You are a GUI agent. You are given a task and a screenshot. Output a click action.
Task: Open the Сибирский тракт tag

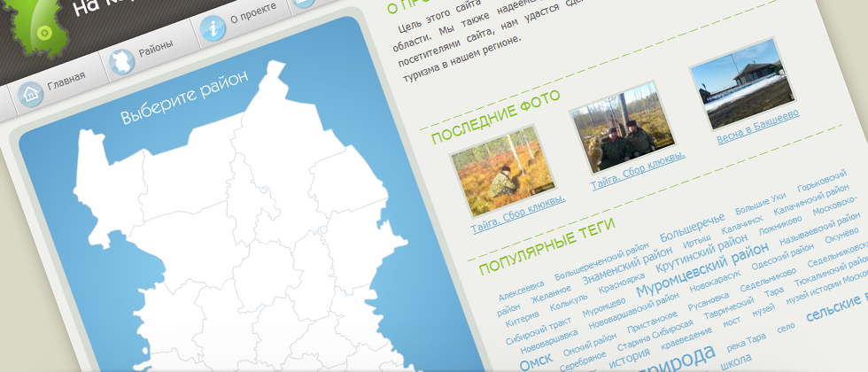(x=539, y=330)
